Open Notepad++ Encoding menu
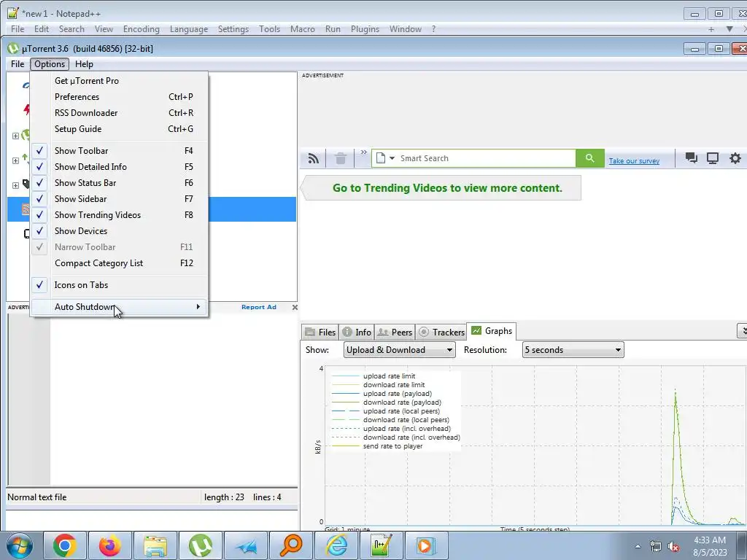This screenshot has width=747, height=560. point(141,29)
